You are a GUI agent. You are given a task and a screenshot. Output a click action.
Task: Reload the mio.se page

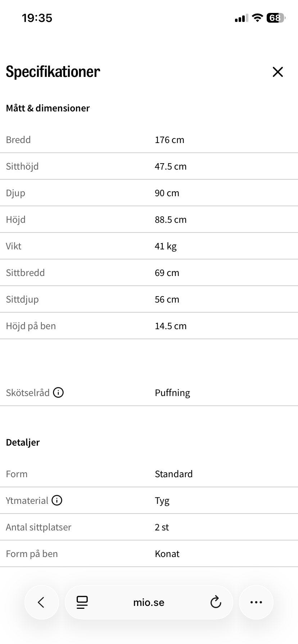216,602
